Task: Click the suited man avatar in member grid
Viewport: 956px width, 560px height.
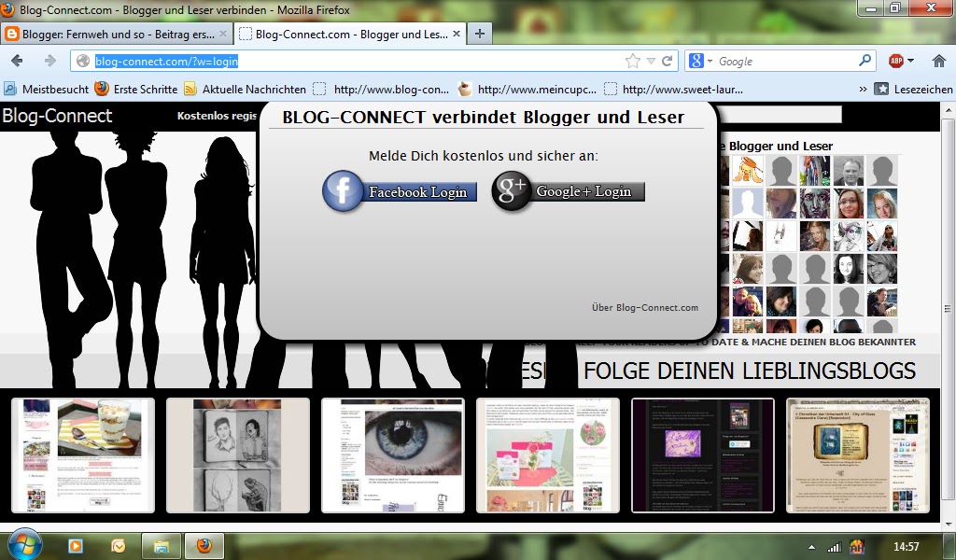Action: (x=848, y=170)
